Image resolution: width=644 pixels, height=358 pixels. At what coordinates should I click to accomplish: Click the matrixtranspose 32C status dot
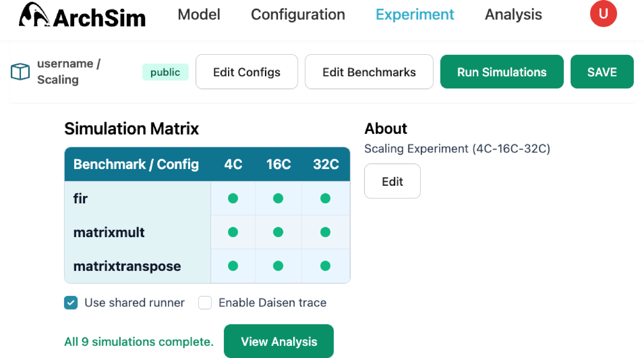[325, 266]
